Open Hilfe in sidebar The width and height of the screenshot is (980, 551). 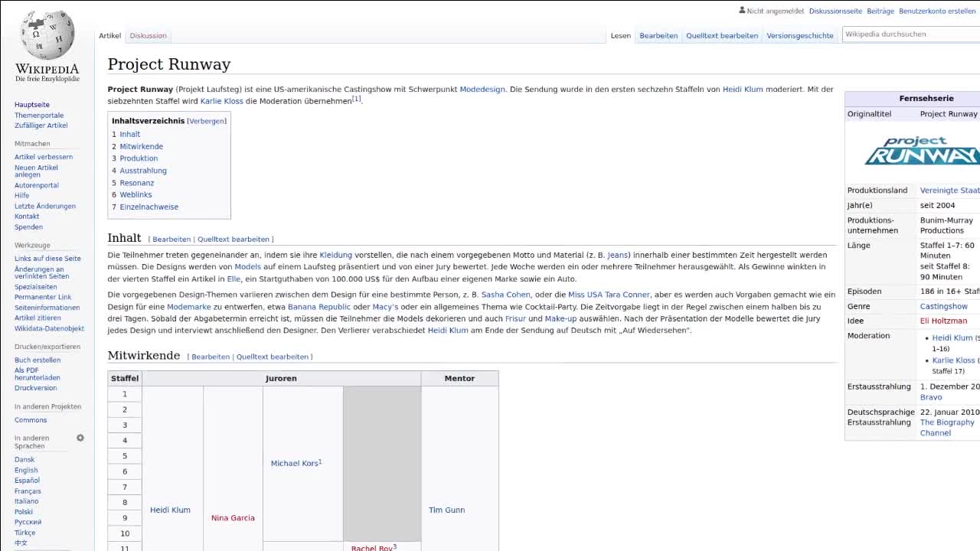click(21, 196)
